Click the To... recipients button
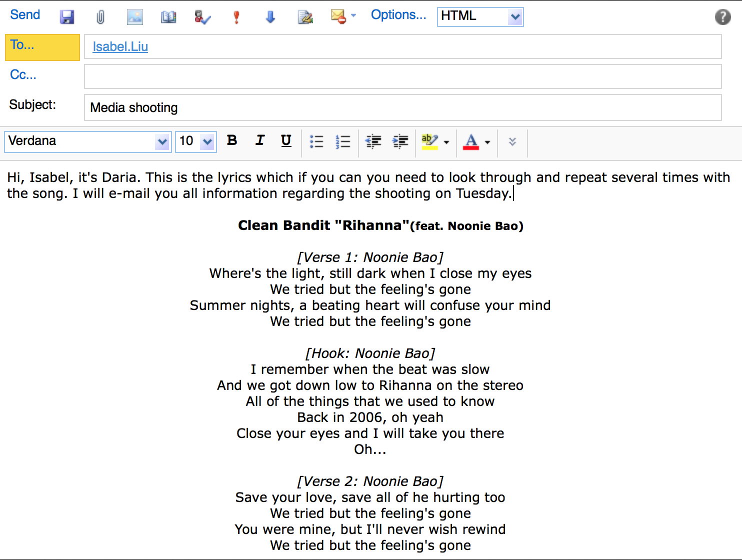The height and width of the screenshot is (560, 742). coord(42,47)
